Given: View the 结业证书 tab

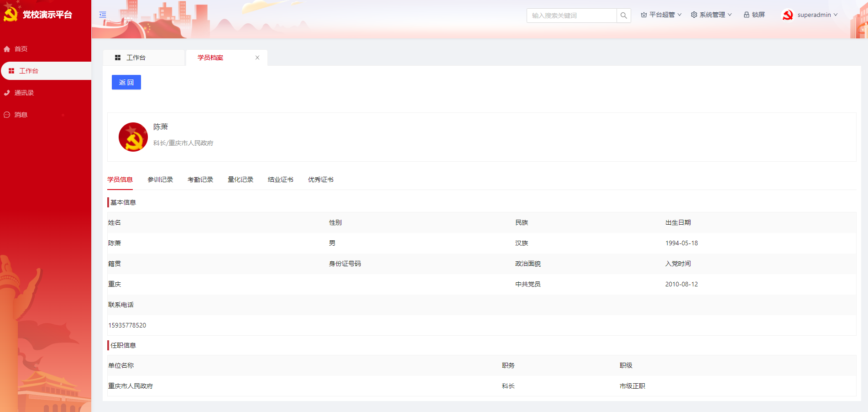Looking at the screenshot, I should (281, 180).
